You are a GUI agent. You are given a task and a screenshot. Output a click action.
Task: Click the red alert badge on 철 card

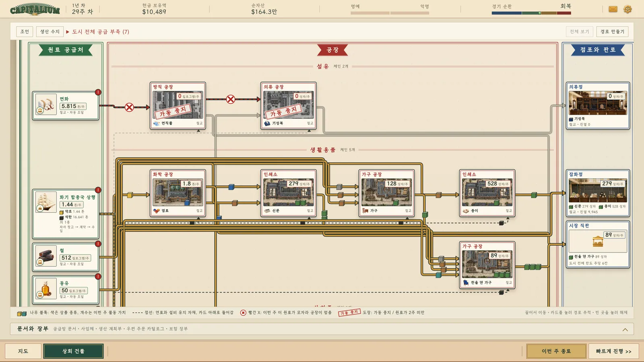(98, 244)
